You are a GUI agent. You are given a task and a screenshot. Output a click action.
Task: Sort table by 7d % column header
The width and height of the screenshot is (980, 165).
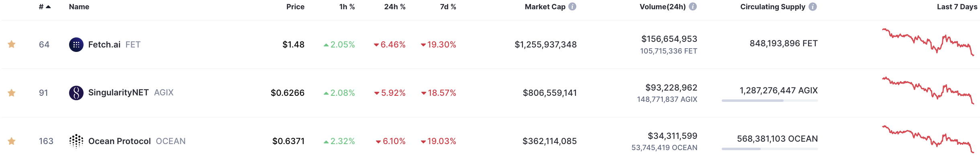point(448,7)
